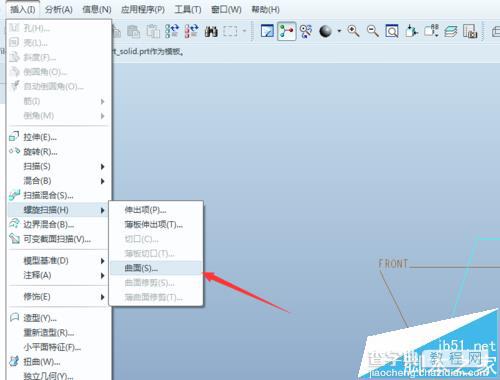500x380 pixels.
Task: Expand the 注释(A) submenu arrow
Action: click(102, 276)
